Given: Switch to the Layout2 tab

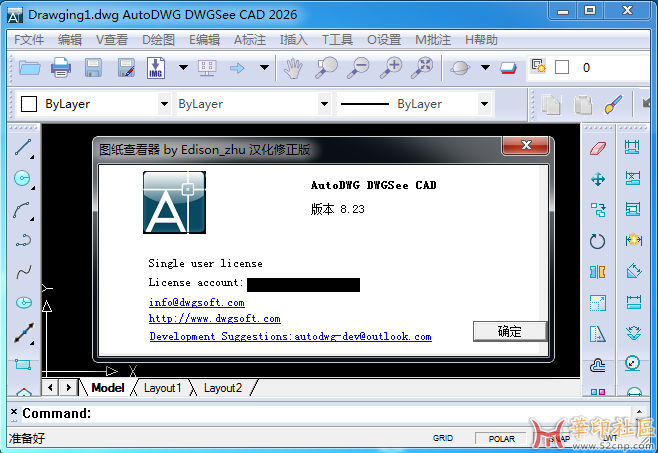Looking at the screenshot, I should tap(223, 388).
